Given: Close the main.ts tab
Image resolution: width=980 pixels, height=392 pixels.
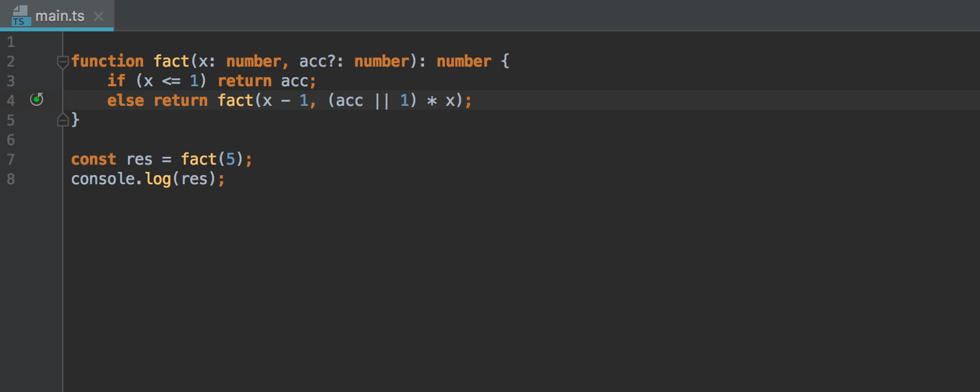Looking at the screenshot, I should point(99,16).
